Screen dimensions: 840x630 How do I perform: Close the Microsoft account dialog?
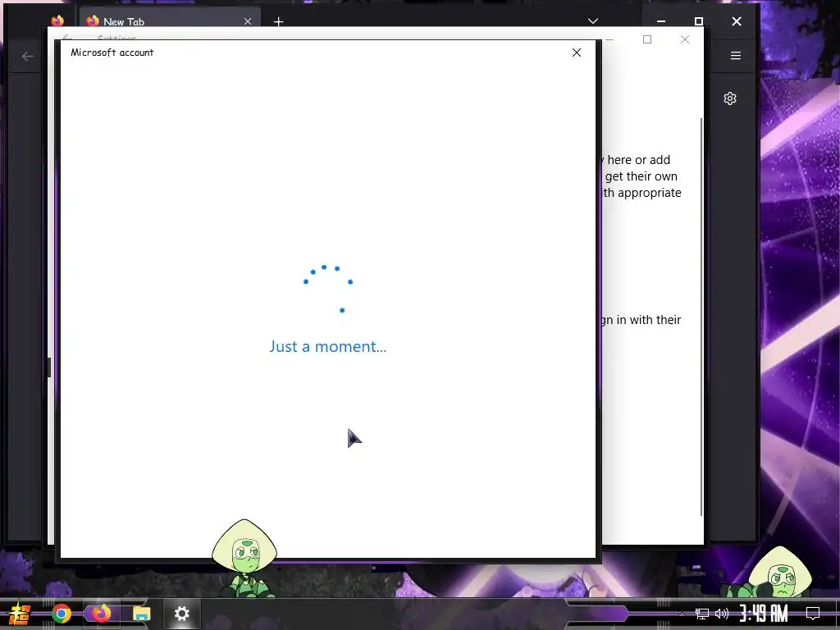577,52
